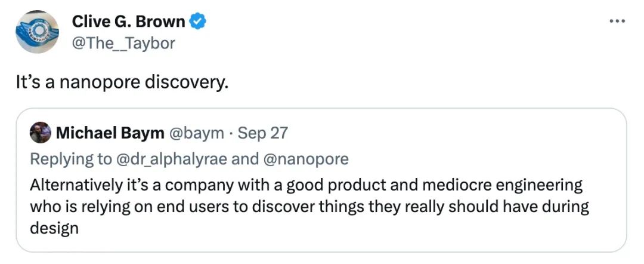Image resolution: width=644 pixels, height=264 pixels.
Task: Click the word "design" in the quoted tweet
Action: pyautogui.click(x=54, y=229)
